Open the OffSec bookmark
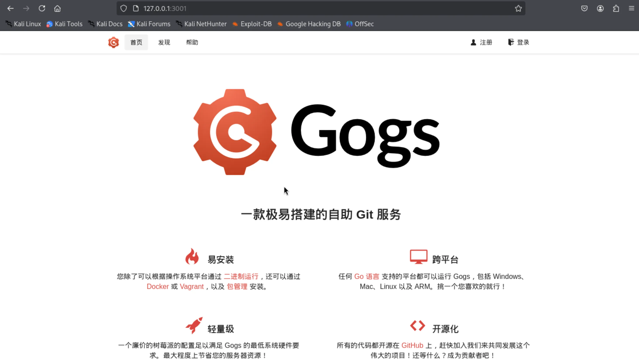 coord(360,24)
